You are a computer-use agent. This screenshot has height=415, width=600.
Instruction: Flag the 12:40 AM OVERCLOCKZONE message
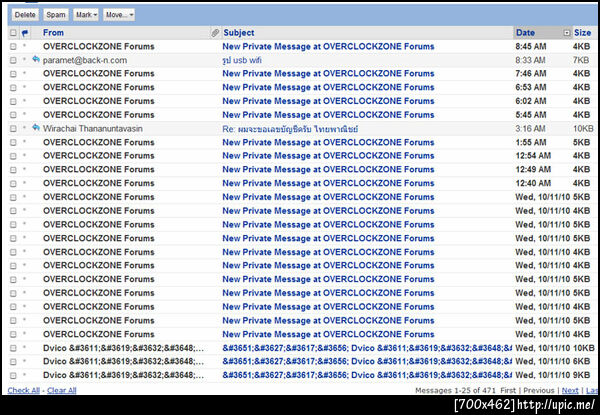[25, 182]
